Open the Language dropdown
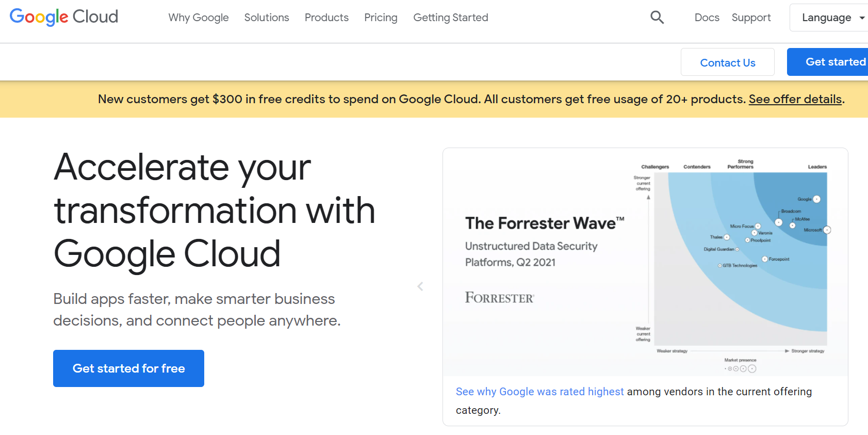868x435 pixels. pyautogui.click(x=829, y=18)
